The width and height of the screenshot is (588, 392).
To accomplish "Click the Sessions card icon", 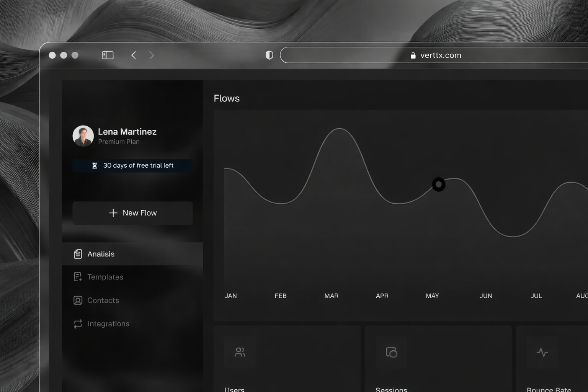I will tap(391, 352).
